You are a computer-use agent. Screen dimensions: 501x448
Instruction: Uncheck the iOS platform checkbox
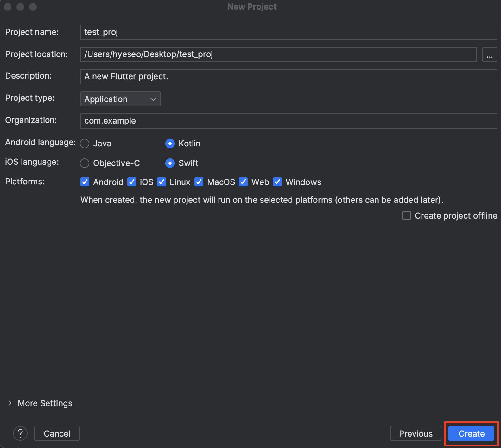pos(132,182)
